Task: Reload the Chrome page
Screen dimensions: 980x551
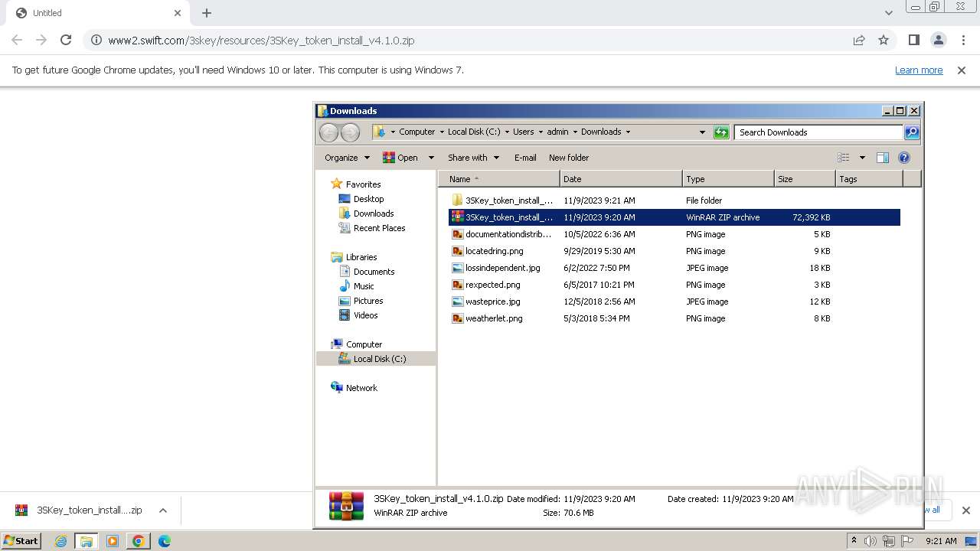Action: tap(66, 40)
